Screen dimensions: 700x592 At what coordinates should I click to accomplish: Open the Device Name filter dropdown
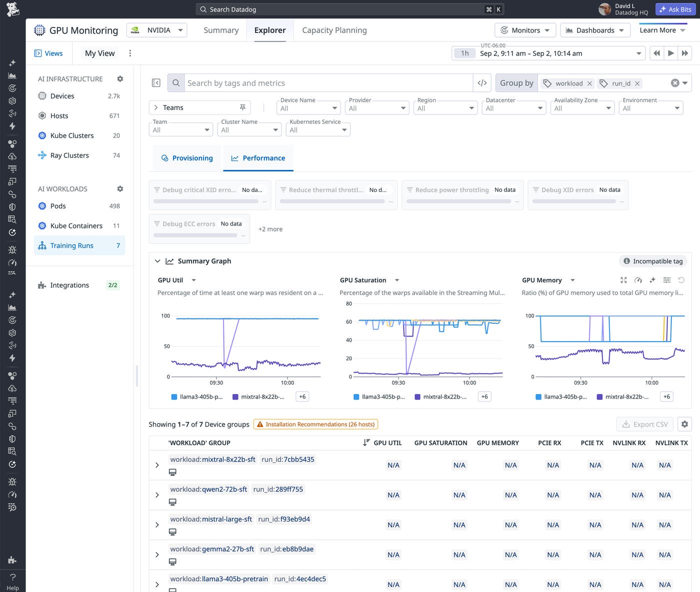point(308,108)
